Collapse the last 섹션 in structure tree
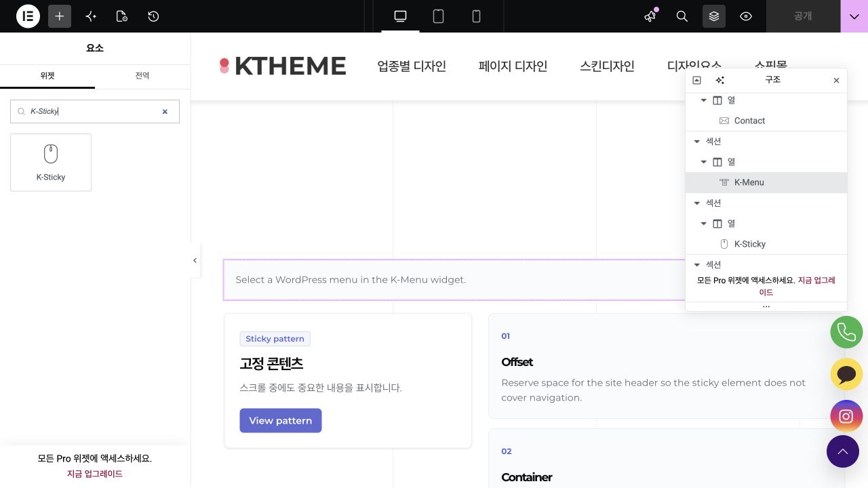Image resolution: width=868 pixels, height=488 pixels. [x=696, y=265]
